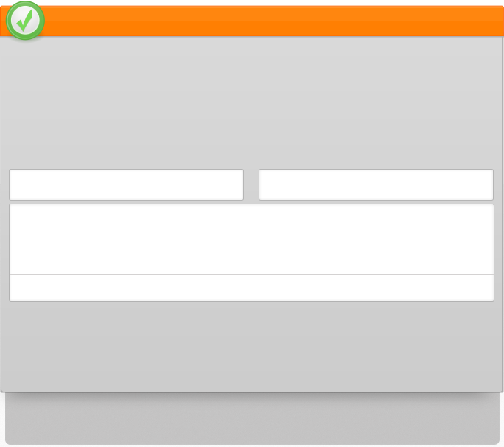504x447 pixels.
Task: Select the orange header bar
Action: [x=252, y=21]
